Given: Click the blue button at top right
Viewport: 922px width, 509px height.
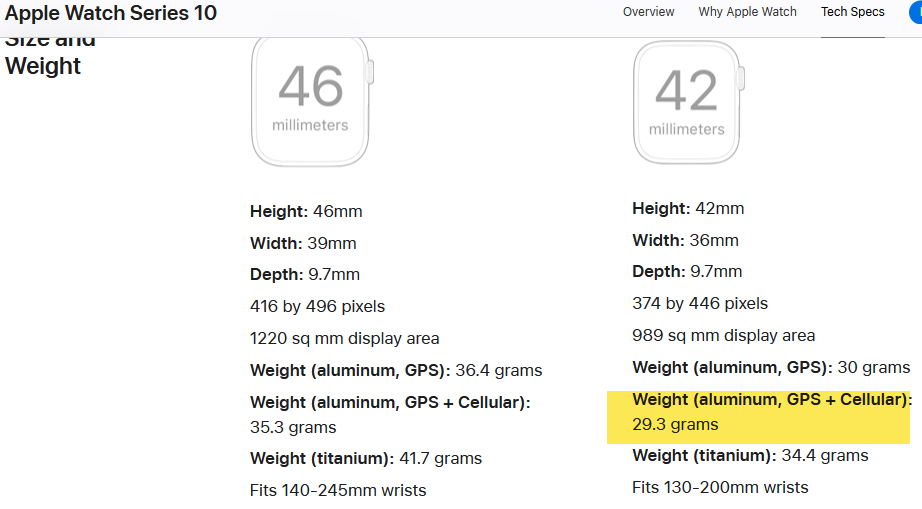Looking at the screenshot, I should (916, 13).
